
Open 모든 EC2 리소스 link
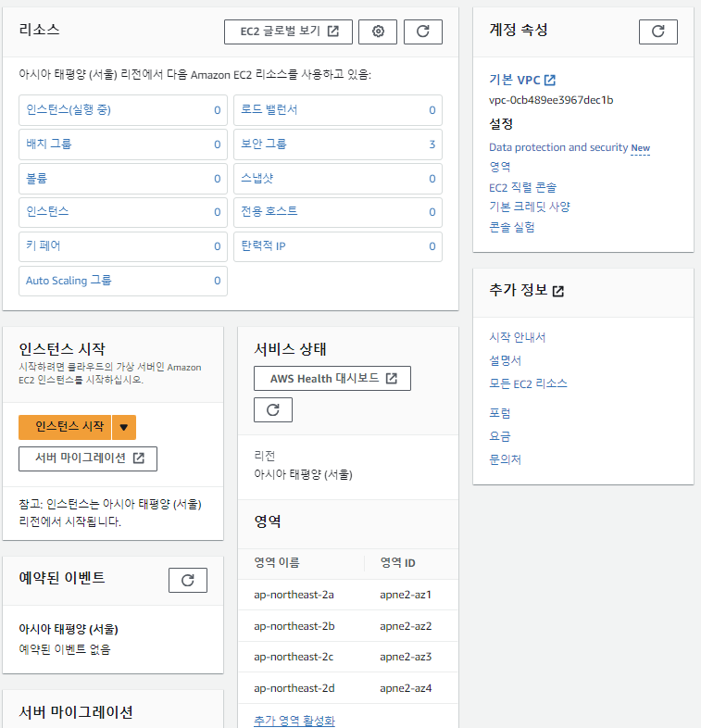point(528,384)
